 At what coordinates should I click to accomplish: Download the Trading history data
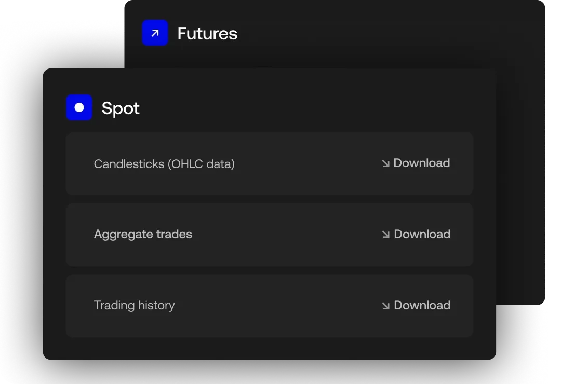pyautogui.click(x=422, y=306)
